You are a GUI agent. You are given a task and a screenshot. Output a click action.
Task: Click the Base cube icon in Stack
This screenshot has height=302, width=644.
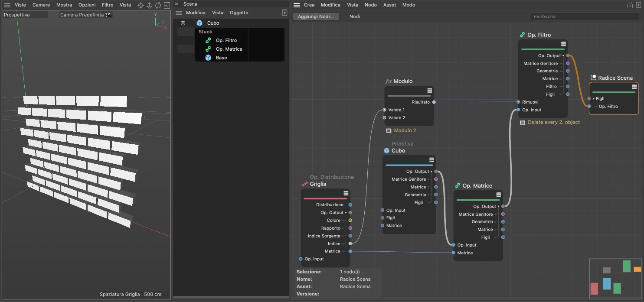[208, 58]
